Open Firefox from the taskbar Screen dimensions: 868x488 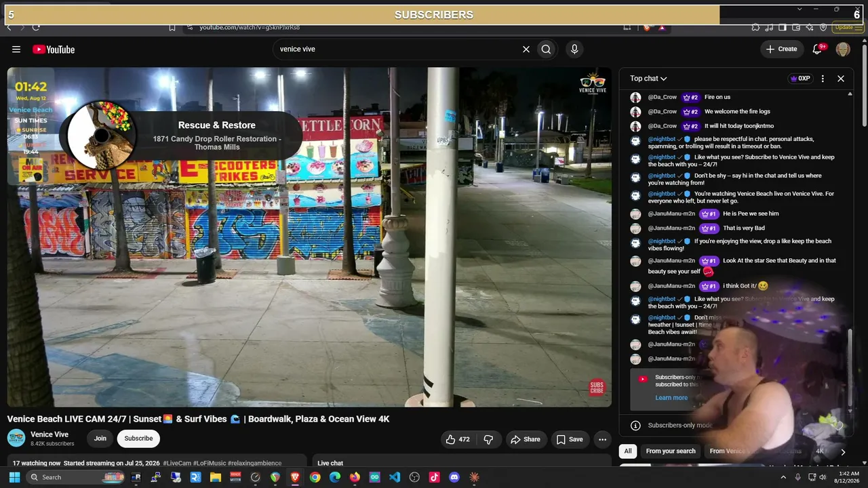coord(355,477)
